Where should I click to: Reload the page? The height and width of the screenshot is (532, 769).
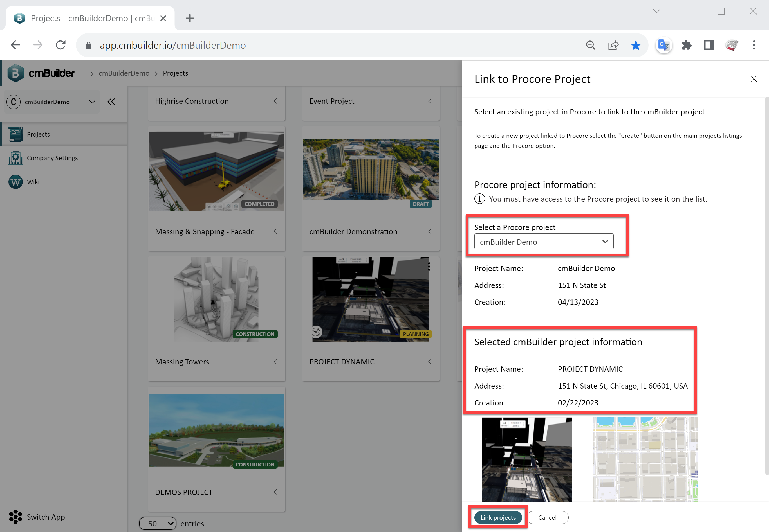(x=60, y=45)
